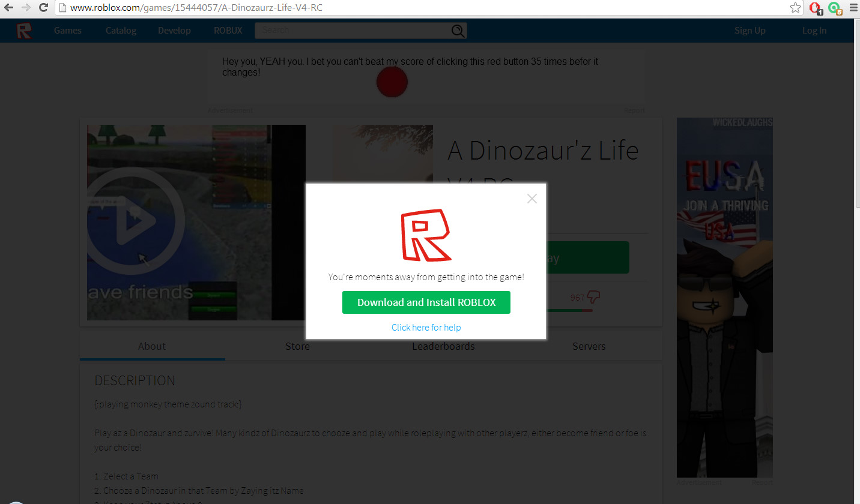Click Download and Install ROBLOX
The height and width of the screenshot is (504, 860).
click(x=426, y=302)
